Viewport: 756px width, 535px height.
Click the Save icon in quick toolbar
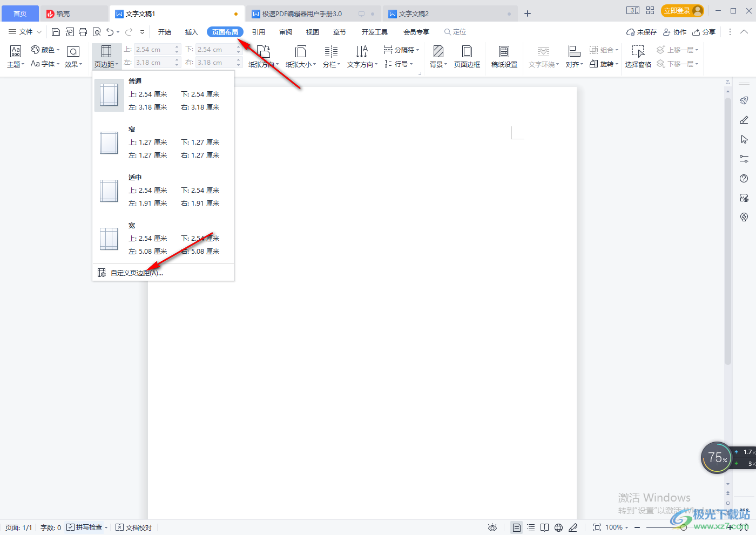[56, 32]
